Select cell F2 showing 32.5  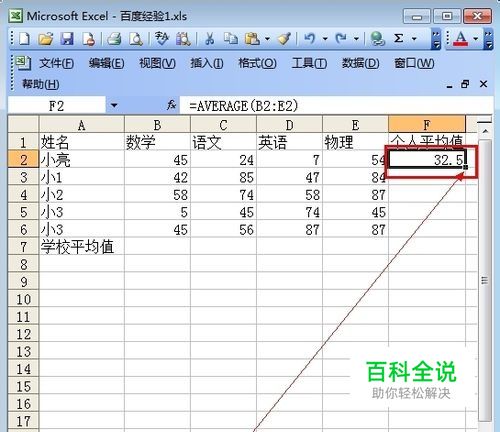[427, 160]
